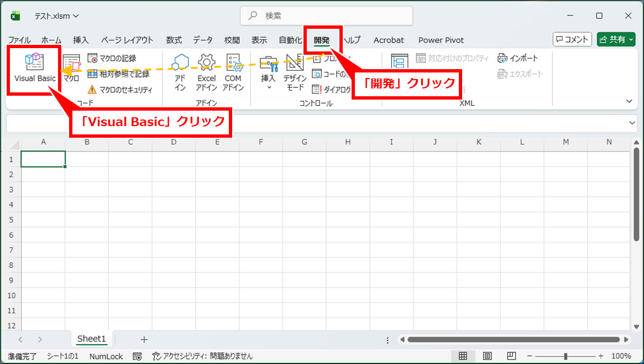Adjust the zoom slider handle
The height and width of the screenshot is (364, 644).
coord(566,356)
